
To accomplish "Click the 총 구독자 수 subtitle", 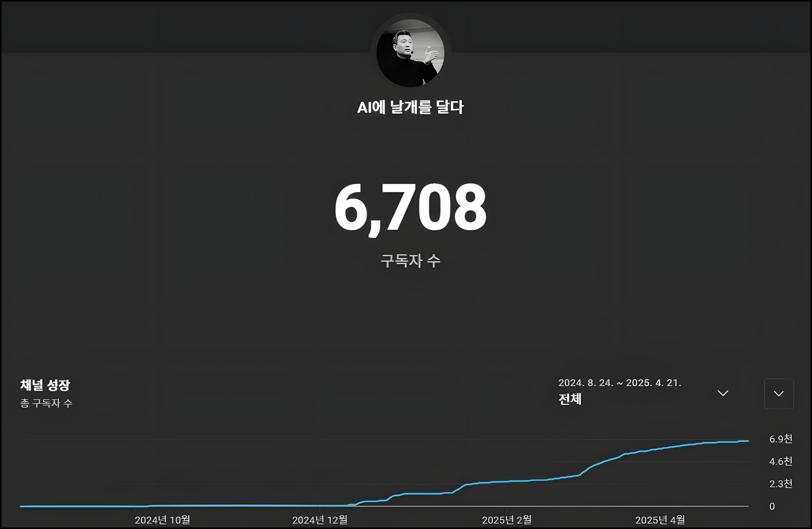I will click(46, 404).
